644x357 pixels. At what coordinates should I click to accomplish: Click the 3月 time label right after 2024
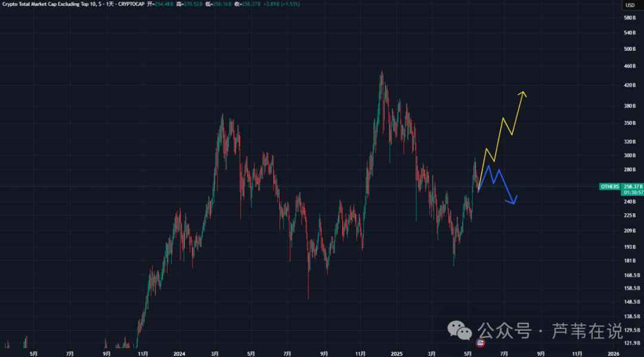215,353
